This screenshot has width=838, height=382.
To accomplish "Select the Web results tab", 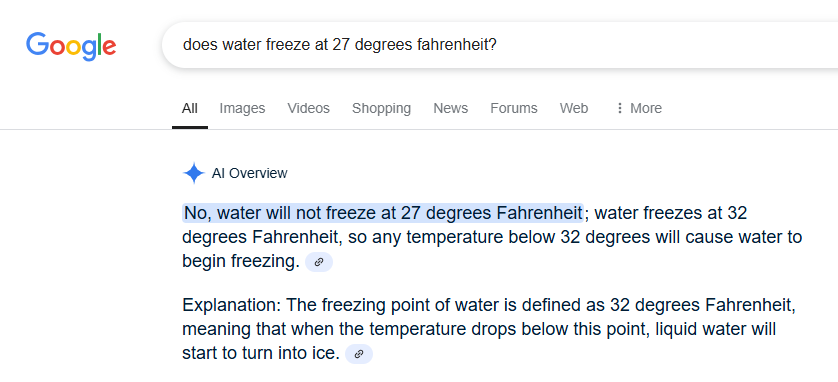I will coord(574,108).
